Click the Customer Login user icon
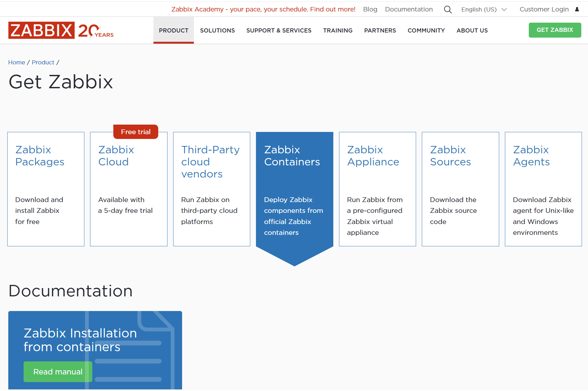 click(577, 9)
